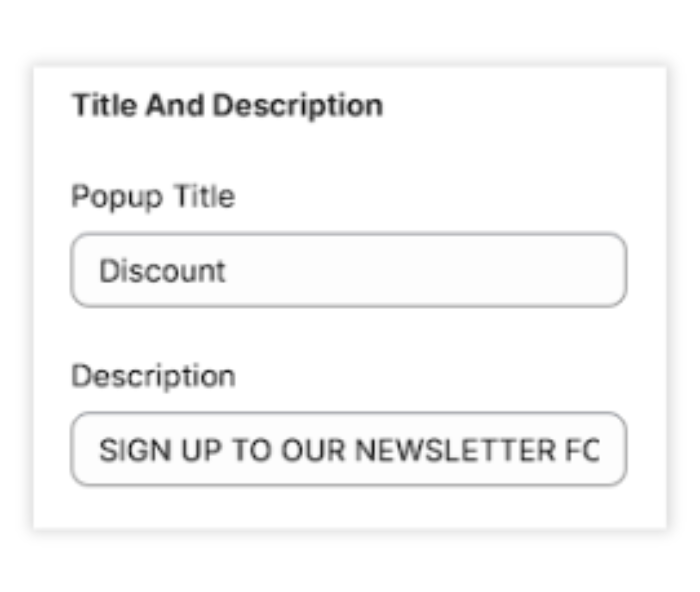Click the word 'And' in the section heading
The image size is (700, 592).
[174, 105]
